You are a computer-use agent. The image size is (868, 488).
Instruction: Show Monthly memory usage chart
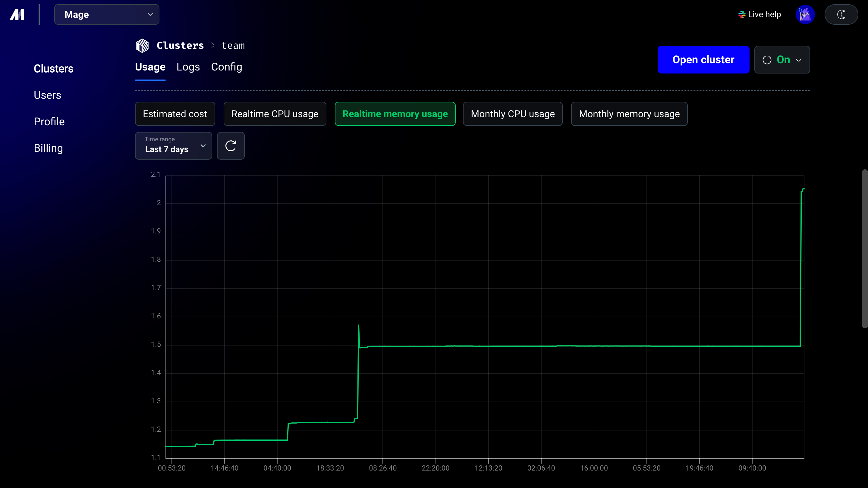point(629,114)
